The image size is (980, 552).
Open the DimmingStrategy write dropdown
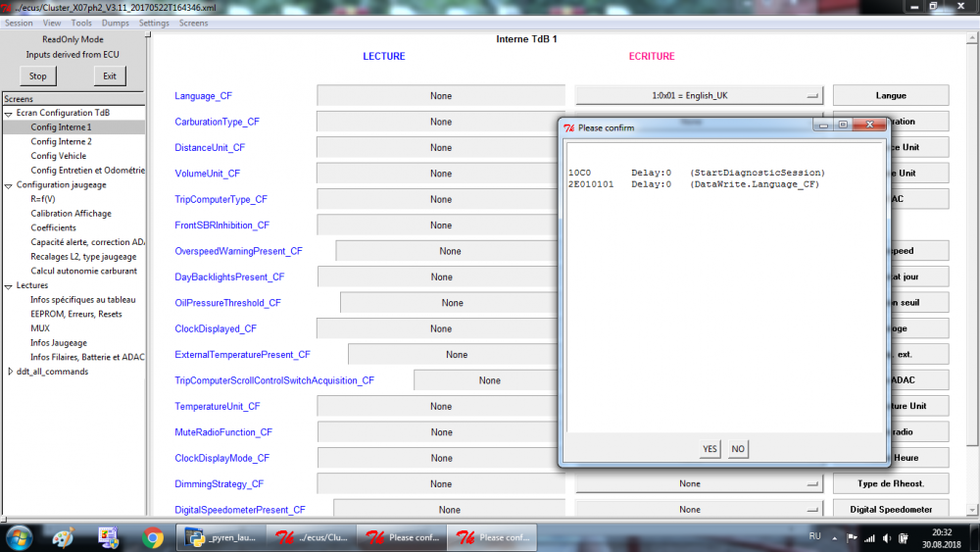pos(699,484)
